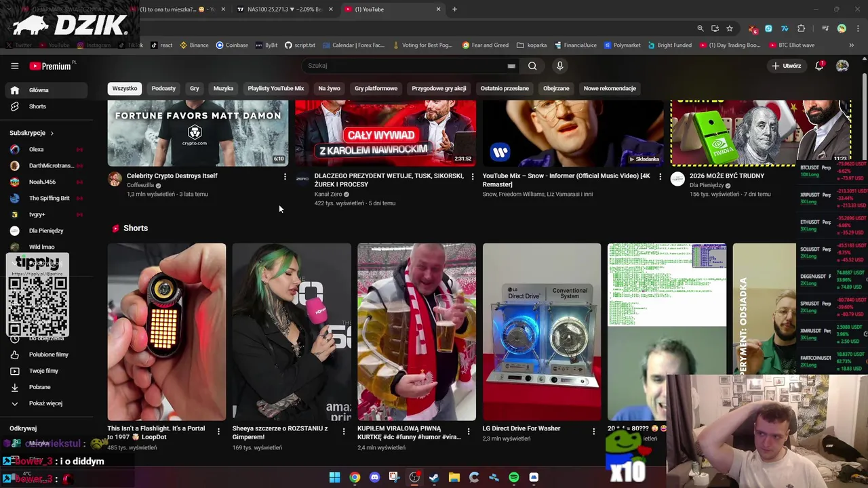Viewport: 868px width, 488px height.
Task: Open The Spiffing Brit subscription
Action: (x=47, y=198)
